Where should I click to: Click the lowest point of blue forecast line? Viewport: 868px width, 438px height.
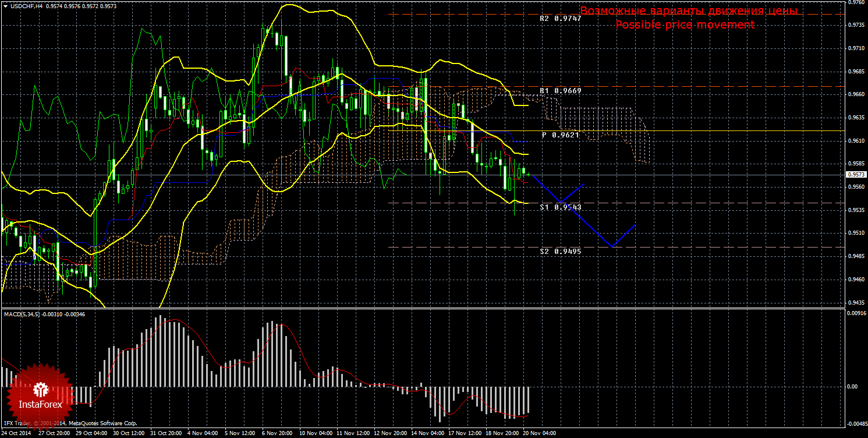pos(611,247)
